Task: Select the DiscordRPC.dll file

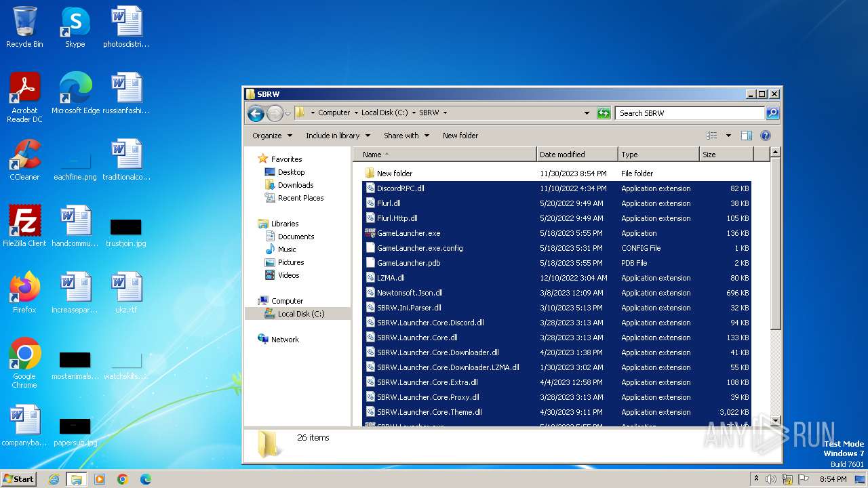Action: click(x=400, y=188)
